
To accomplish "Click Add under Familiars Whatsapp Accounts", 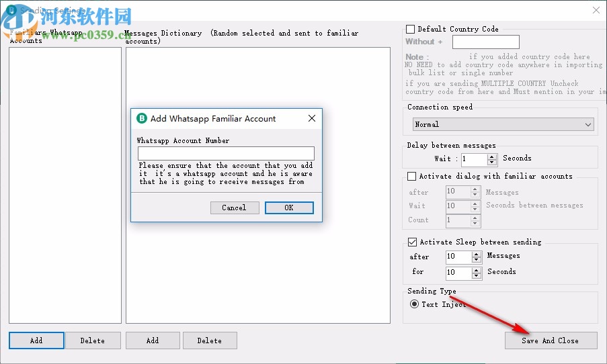I will tap(36, 340).
